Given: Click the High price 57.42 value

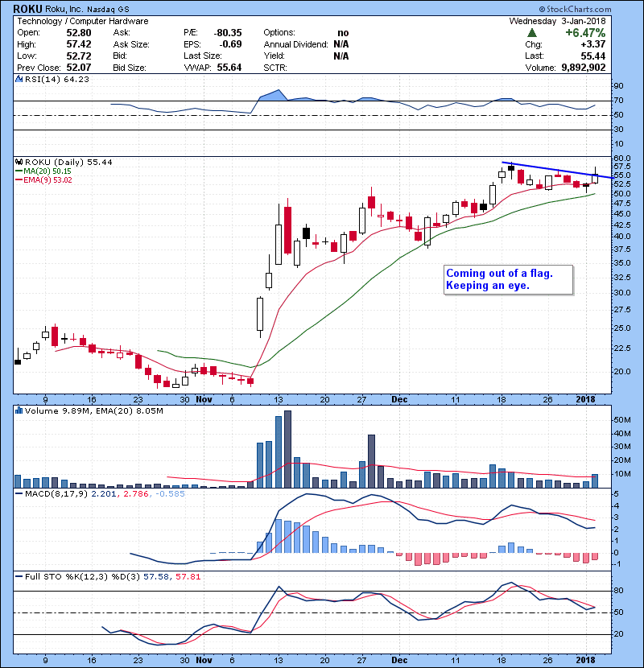Looking at the screenshot, I should (79, 44).
